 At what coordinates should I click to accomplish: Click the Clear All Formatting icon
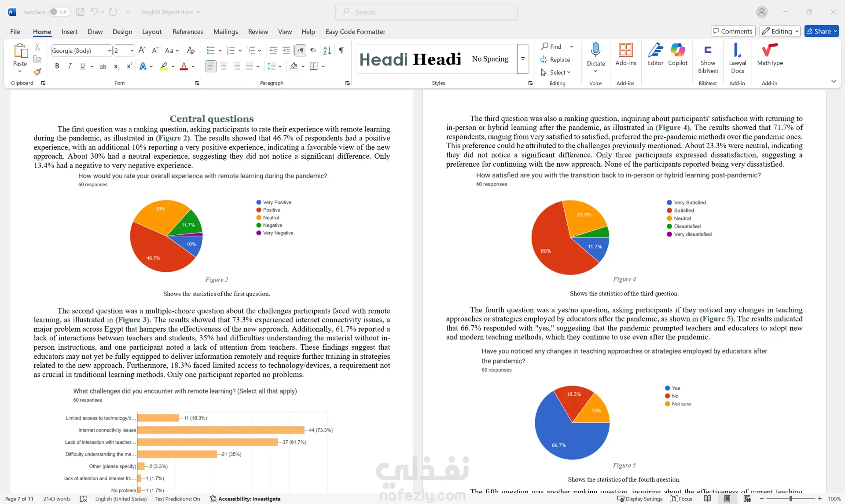pyautogui.click(x=191, y=51)
